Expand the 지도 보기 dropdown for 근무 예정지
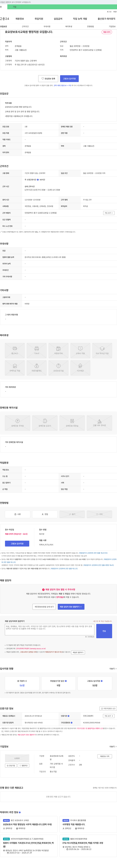The image size is (117, 868). 109,213
